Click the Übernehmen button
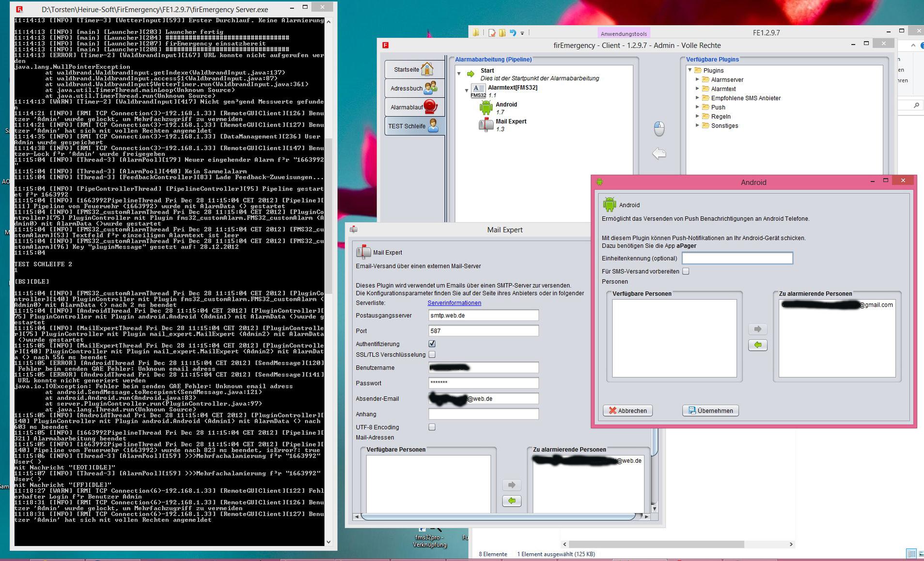The width and height of the screenshot is (924, 561). (710, 410)
